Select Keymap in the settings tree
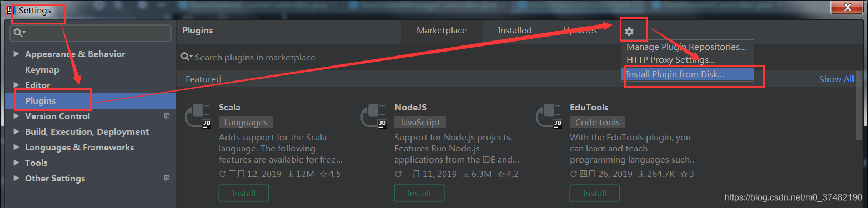 (42, 70)
